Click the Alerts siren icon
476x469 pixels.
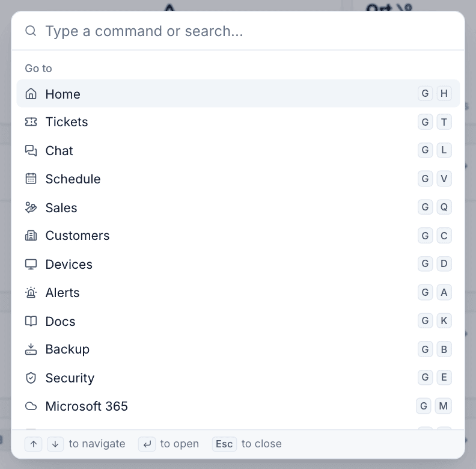point(31,292)
